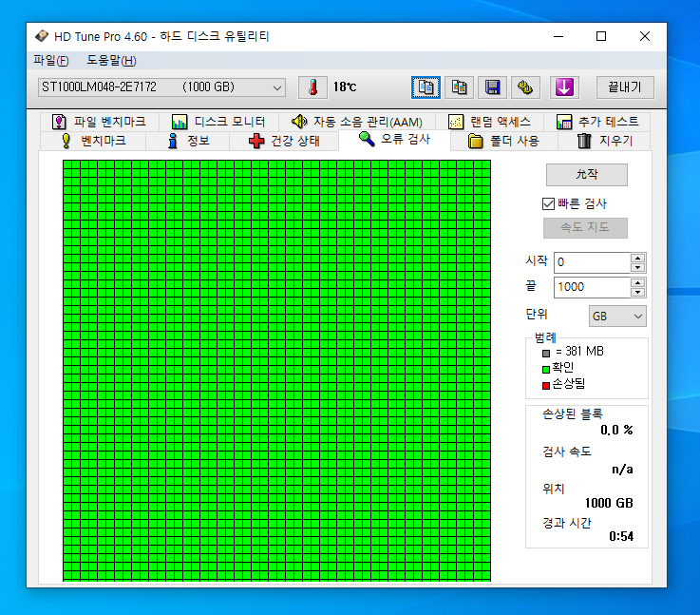Viewport: 700px width, 615px height.
Task: Open the 정보 tab
Action: [188, 141]
